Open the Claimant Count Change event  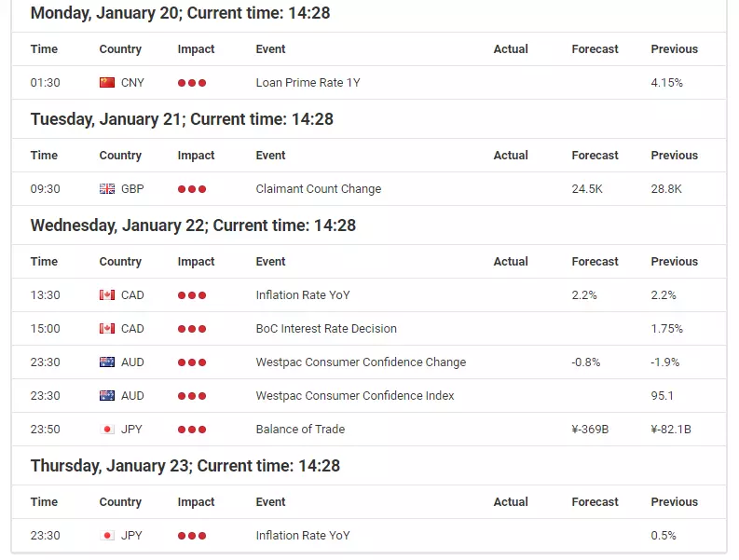(319, 189)
